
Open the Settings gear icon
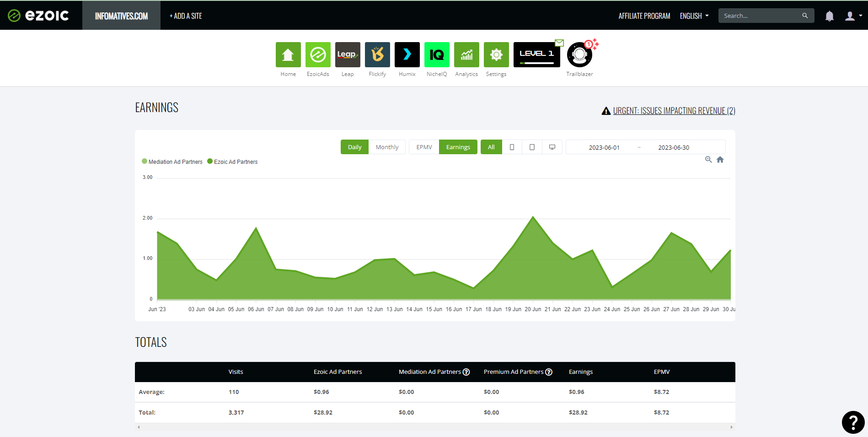(x=496, y=54)
